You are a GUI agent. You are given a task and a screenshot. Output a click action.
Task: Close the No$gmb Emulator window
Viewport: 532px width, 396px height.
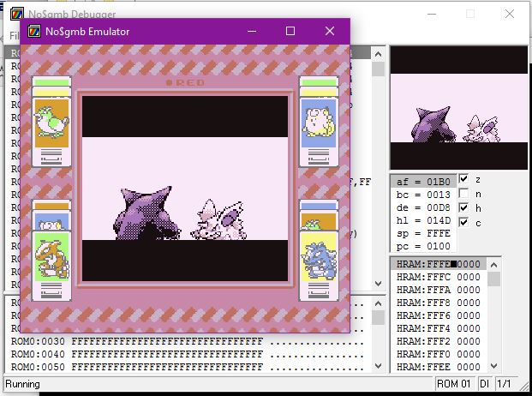pos(330,31)
